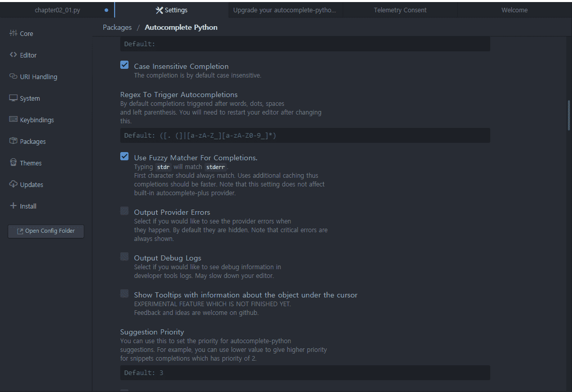Viewport: 572px width, 392px height.
Task: Click the System monitor icon
Action: click(13, 98)
